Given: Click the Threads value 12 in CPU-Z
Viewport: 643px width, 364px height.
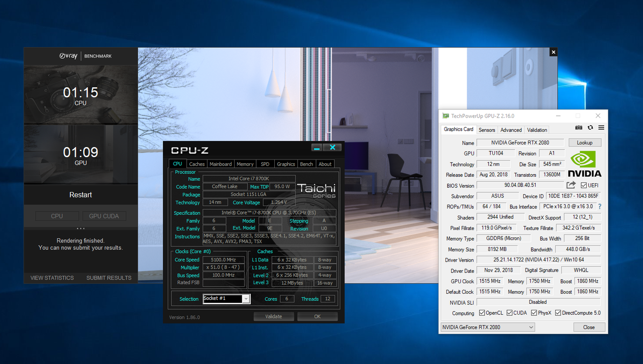Looking at the screenshot, I should point(328,299).
